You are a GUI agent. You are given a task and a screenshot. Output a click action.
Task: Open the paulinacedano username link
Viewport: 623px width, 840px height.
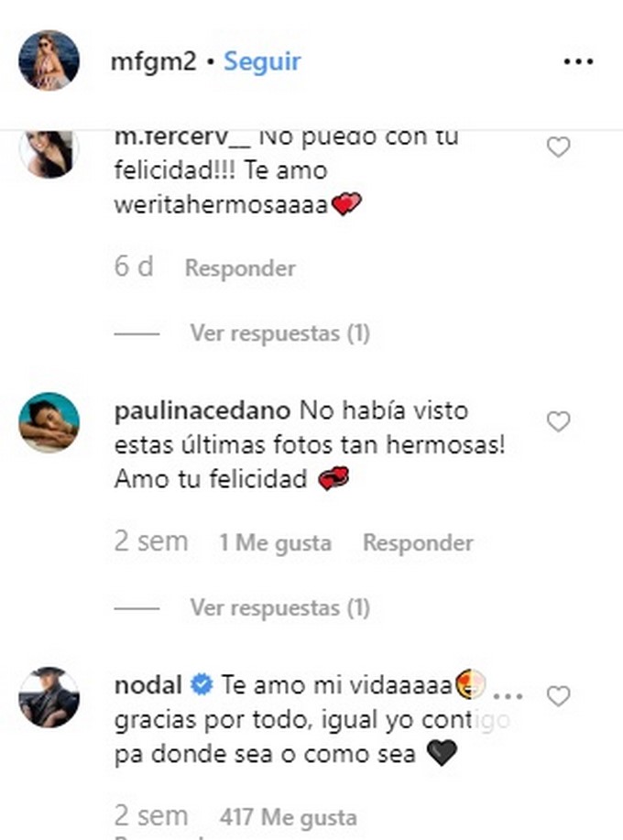click(x=202, y=411)
